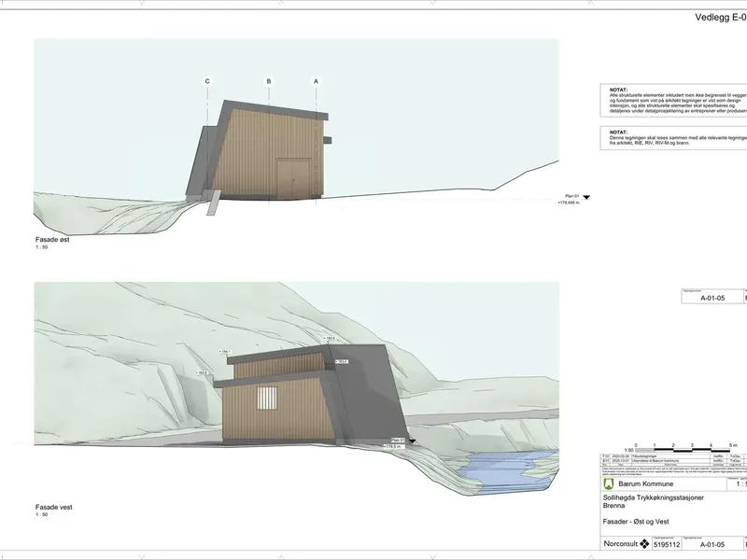
Task: Click the 'Norconsult' company name
Action: pyautogui.click(x=621, y=543)
